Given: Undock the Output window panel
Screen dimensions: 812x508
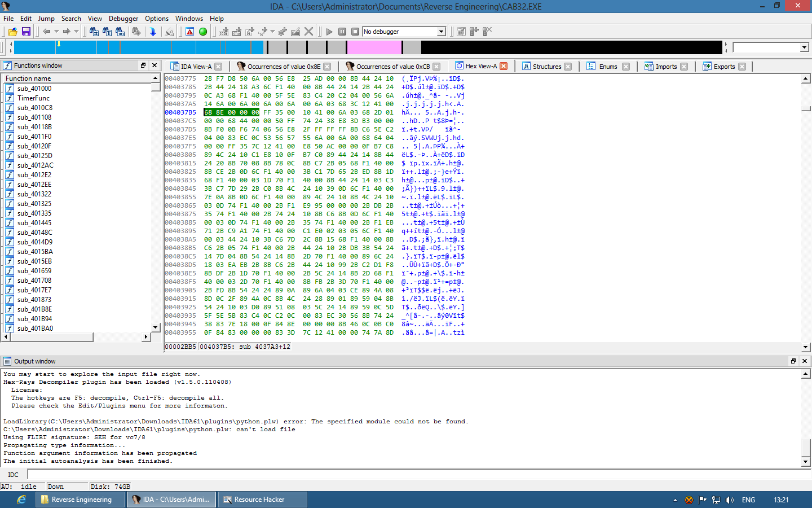Looking at the screenshot, I should point(793,361).
